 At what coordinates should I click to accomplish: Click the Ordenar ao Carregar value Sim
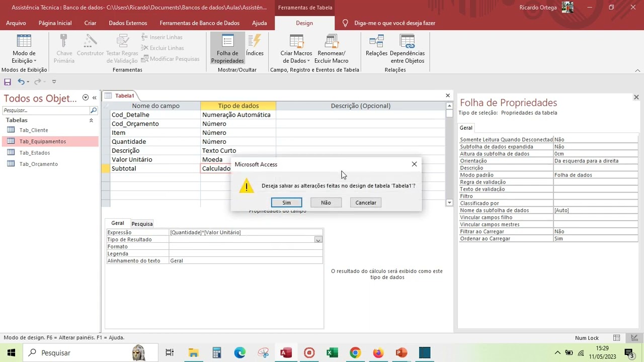596,238
